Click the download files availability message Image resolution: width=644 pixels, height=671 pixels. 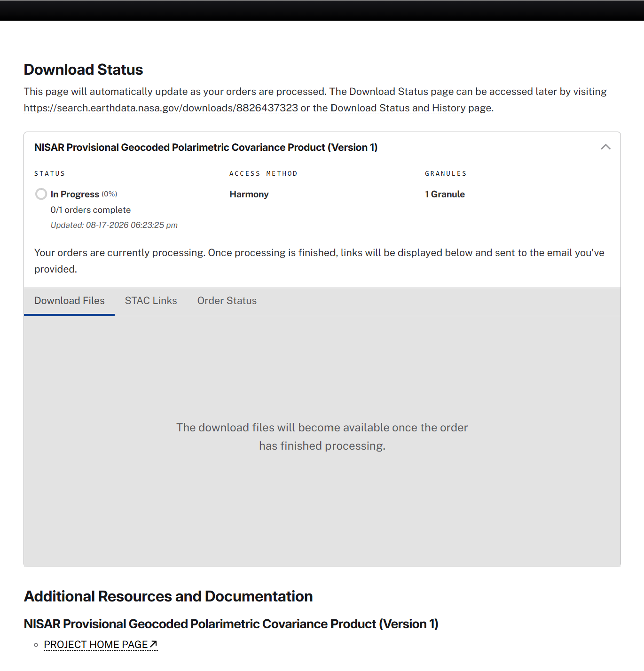pos(322,437)
